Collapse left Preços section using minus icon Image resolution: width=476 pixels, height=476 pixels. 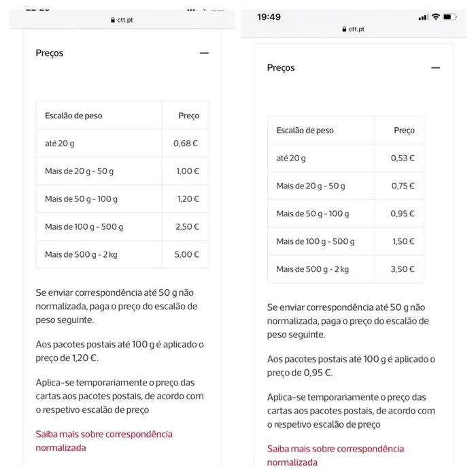tap(204, 53)
